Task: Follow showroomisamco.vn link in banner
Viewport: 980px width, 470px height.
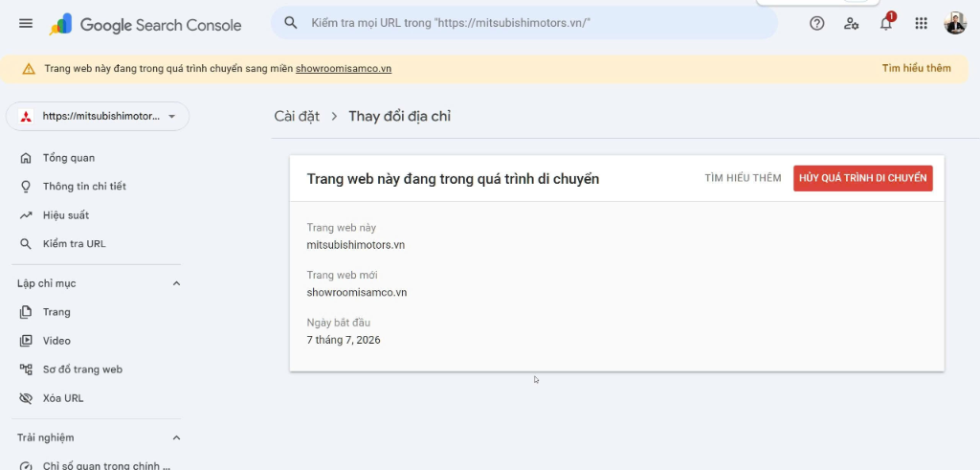Action: (x=344, y=69)
